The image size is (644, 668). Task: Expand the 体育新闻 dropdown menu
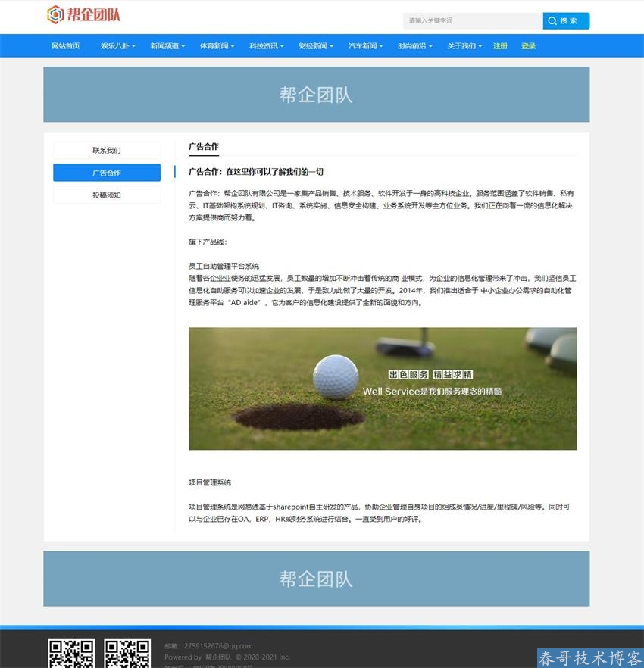(x=217, y=46)
